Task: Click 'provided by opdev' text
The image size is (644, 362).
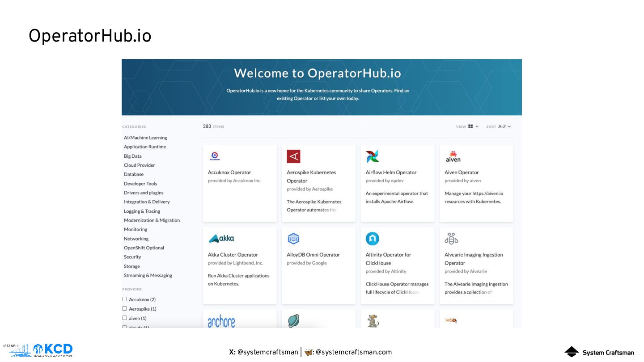Action: [384, 181]
